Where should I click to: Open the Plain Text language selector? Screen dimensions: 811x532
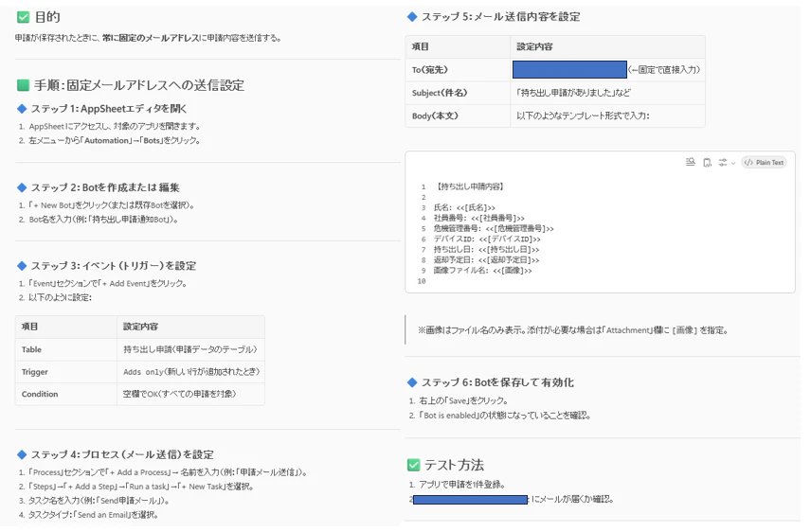tap(764, 162)
